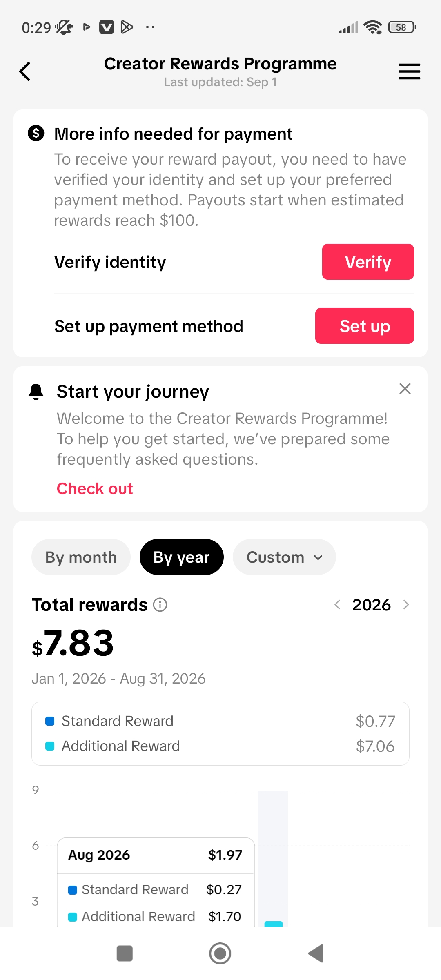Screen dimensions: 441x980
Task: Tap the Android home button
Action: pos(220,953)
